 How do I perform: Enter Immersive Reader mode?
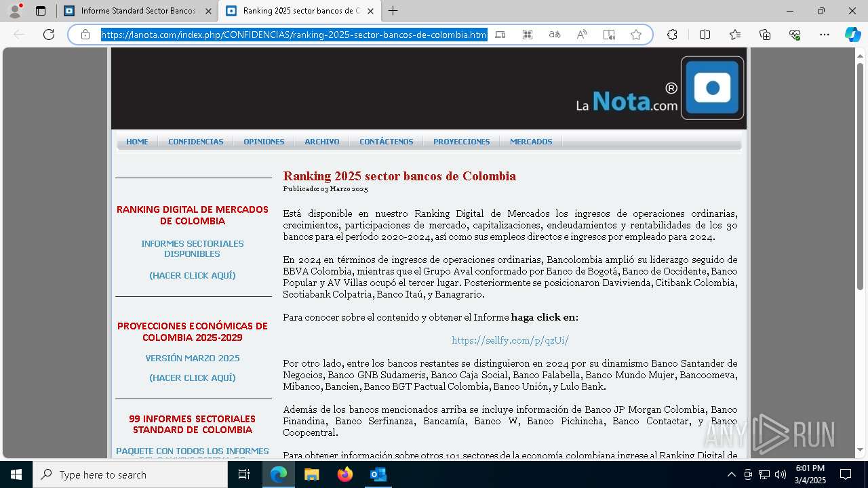[x=609, y=35]
